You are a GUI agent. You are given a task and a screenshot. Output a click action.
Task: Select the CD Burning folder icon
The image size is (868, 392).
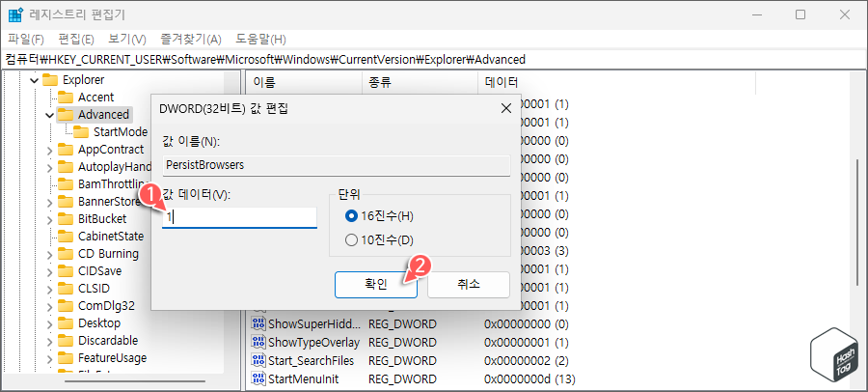click(66, 253)
